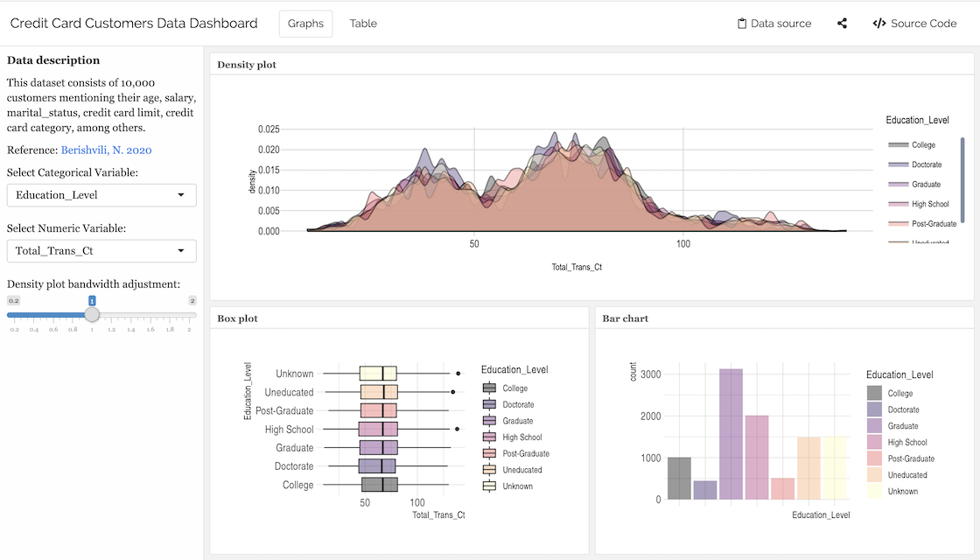
Task: Click the density plot legend scrollbar
Action: 962,179
